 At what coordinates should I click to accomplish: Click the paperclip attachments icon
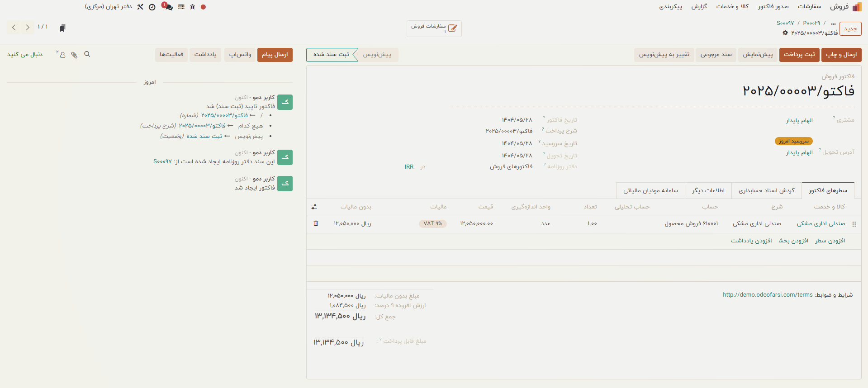pyautogui.click(x=74, y=55)
